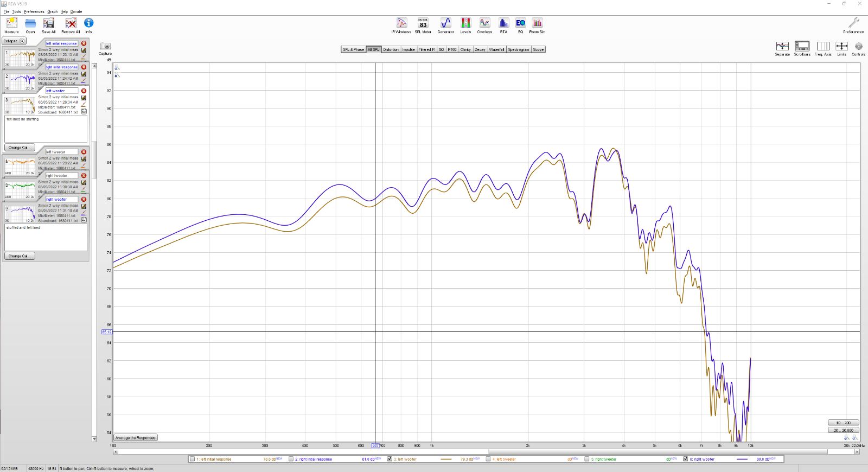Show the left initial response trace
The image size is (868, 472).
tap(192, 459)
